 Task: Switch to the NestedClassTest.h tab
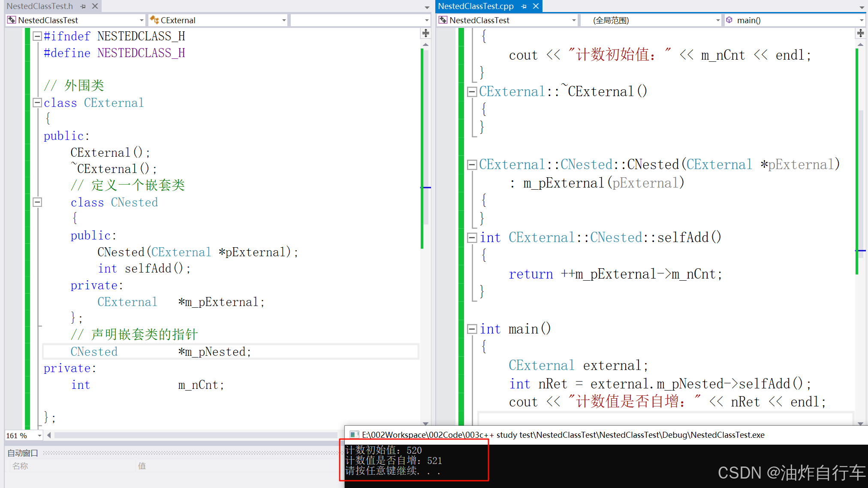[39, 6]
